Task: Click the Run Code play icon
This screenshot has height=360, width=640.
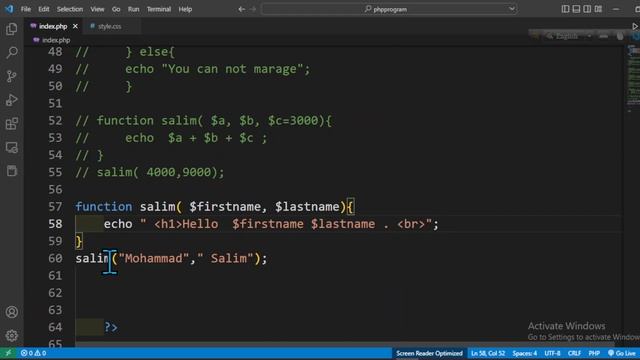Action: tap(635, 26)
